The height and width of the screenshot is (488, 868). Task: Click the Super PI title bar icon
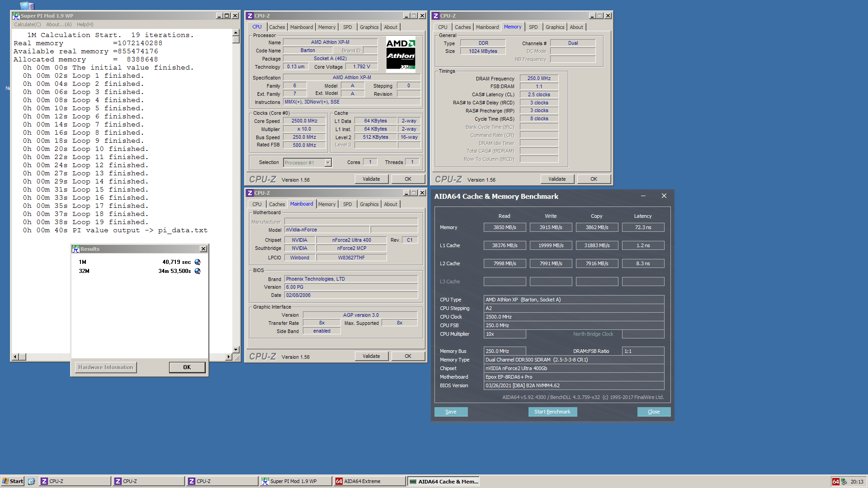coord(16,16)
